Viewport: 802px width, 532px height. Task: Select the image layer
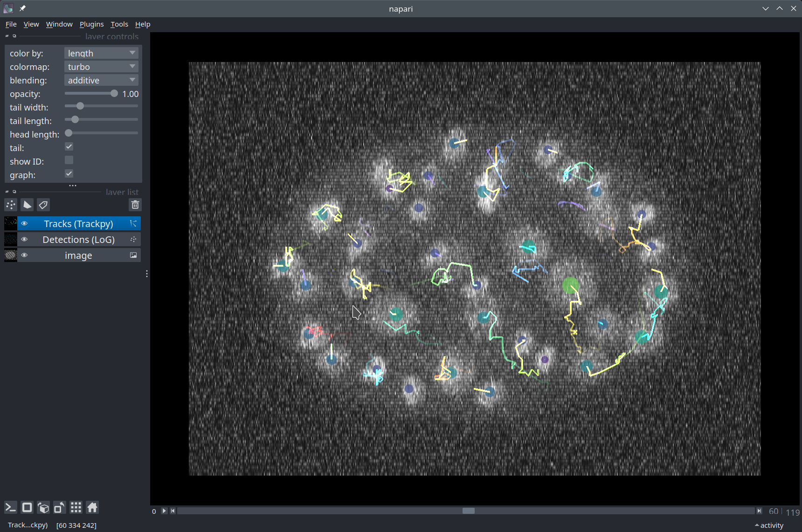[x=78, y=256]
